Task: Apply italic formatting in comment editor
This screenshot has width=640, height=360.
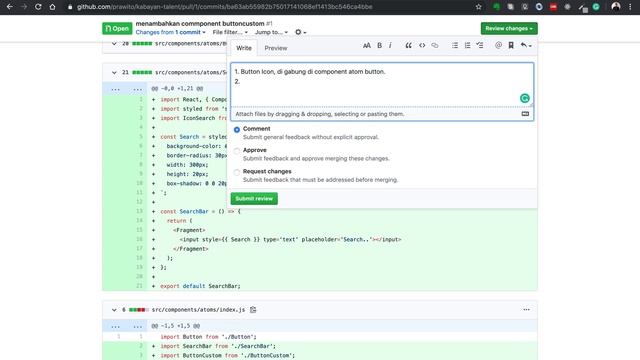Action: pos(390,45)
